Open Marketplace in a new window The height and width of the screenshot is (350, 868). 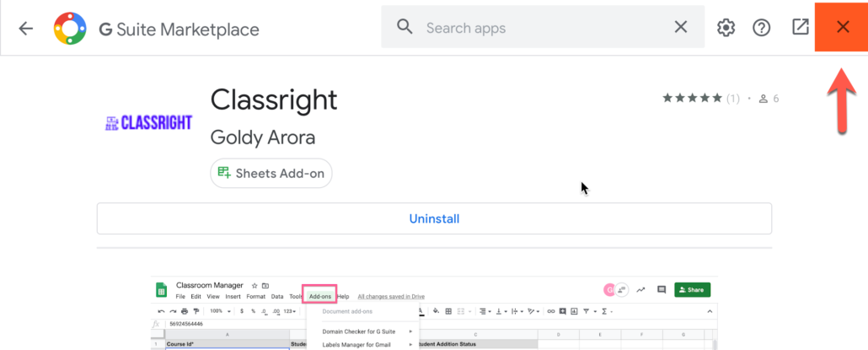pos(801,27)
